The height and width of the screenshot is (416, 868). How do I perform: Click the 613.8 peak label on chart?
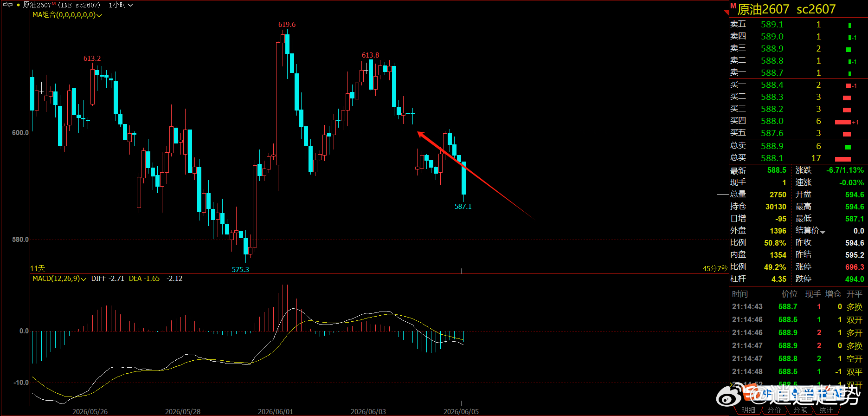click(370, 55)
